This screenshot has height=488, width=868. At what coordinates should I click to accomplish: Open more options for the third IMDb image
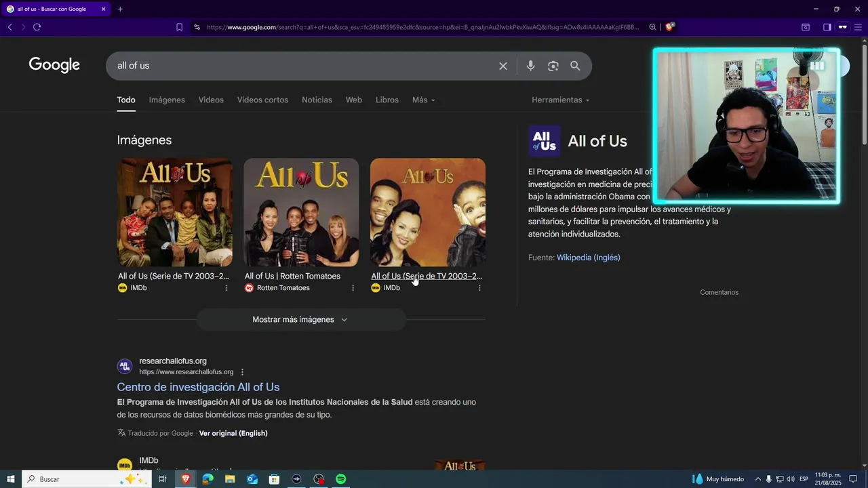(479, 288)
